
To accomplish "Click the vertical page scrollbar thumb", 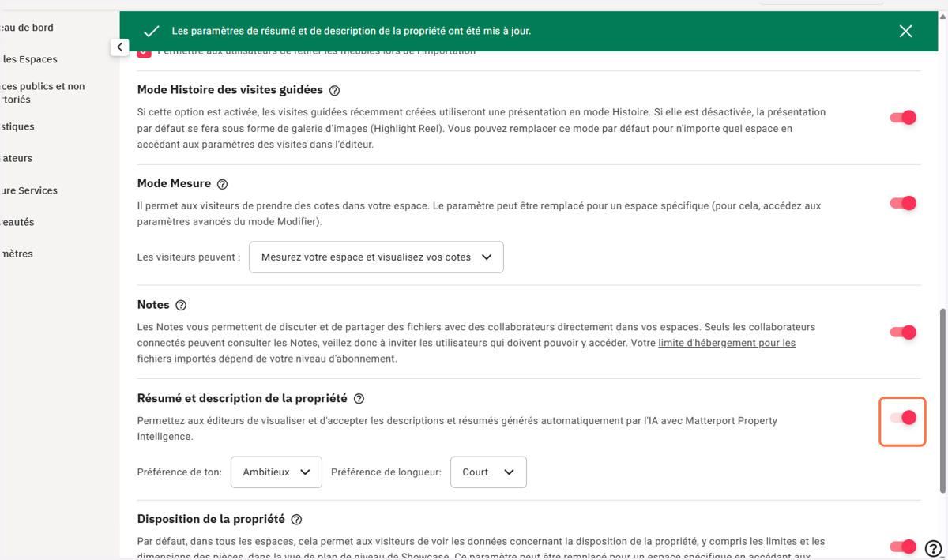I will coord(942,401).
